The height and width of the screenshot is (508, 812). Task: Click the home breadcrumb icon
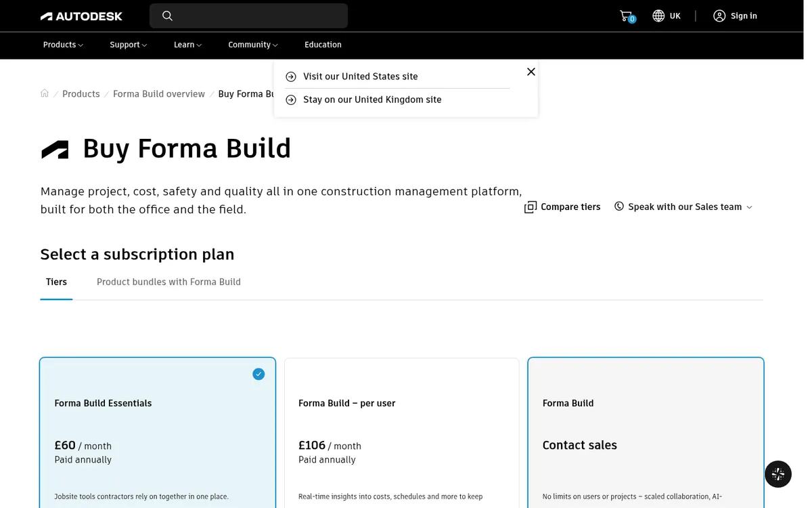pos(45,93)
